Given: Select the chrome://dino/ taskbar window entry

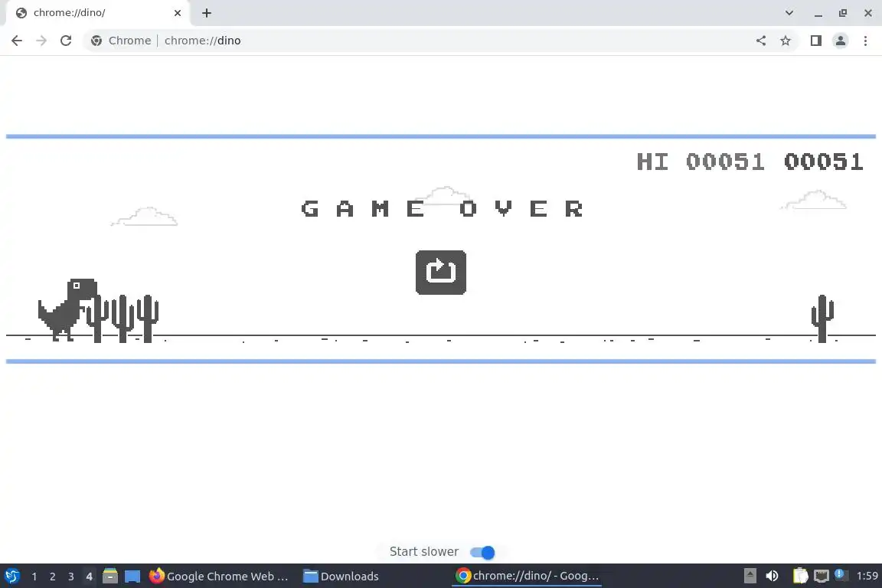Looking at the screenshot, I should click(x=527, y=576).
